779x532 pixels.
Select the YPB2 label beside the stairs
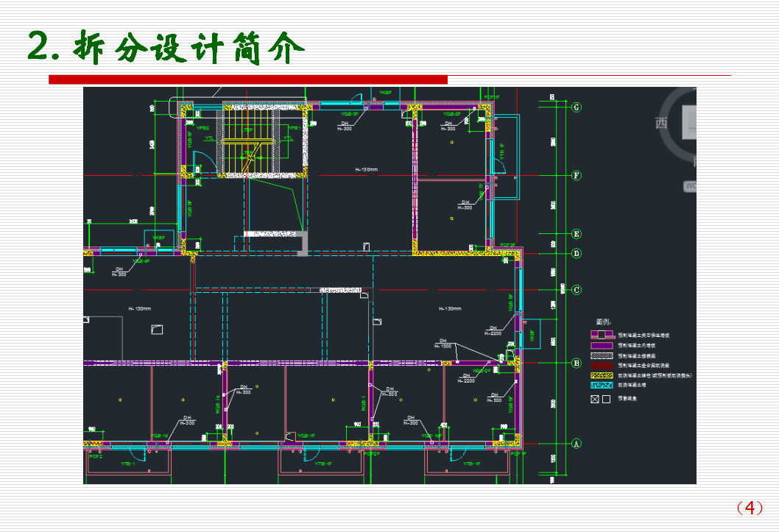(x=202, y=127)
